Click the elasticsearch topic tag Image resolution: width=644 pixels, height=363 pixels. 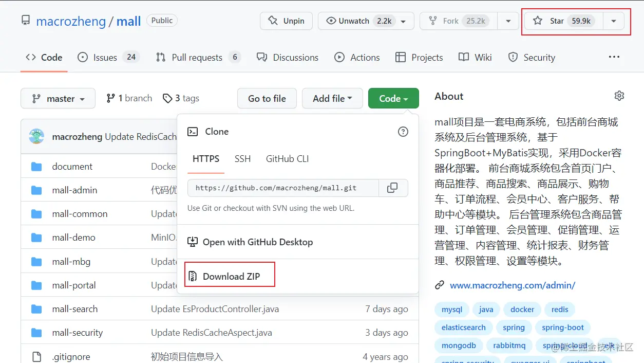click(x=464, y=328)
